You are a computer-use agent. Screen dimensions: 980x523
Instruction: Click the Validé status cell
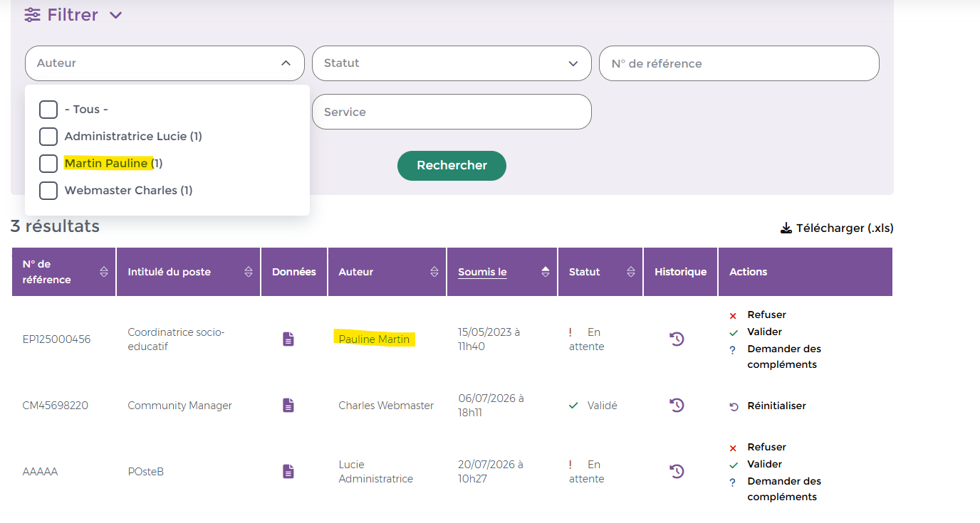(x=593, y=406)
